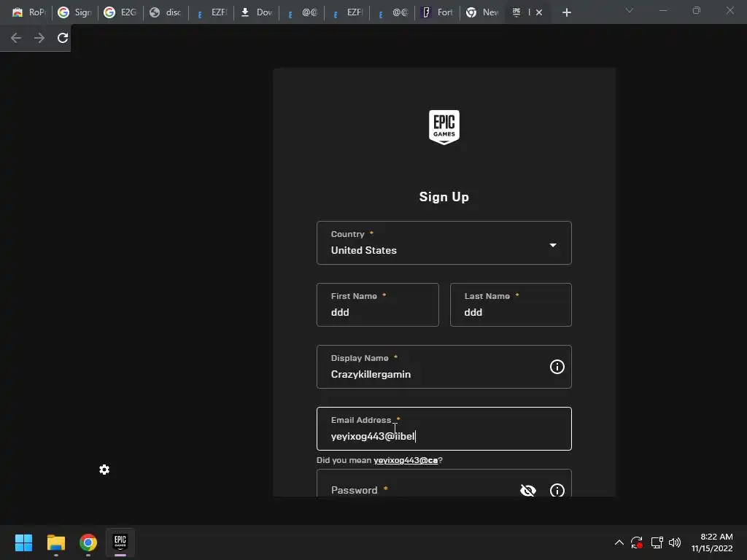Accept the suggested email correction link
Image resolution: width=747 pixels, height=560 pixels.
coord(406,461)
